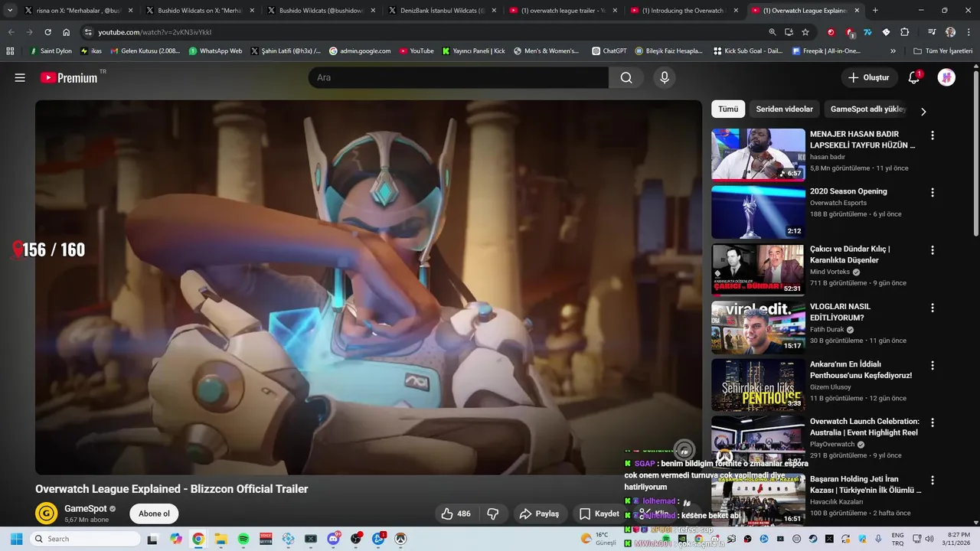The height and width of the screenshot is (551, 980).
Task: Close the Overwatch League Explained tab
Action: click(857, 11)
